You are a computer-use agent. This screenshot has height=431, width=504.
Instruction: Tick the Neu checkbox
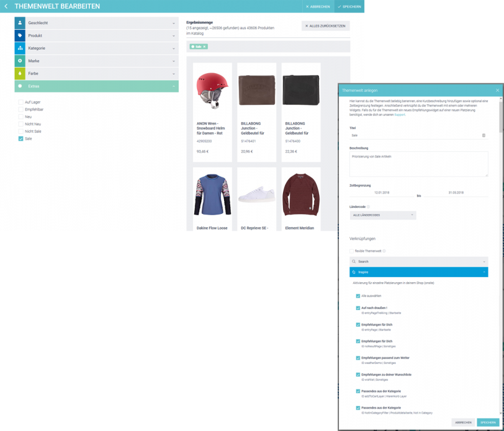pos(21,117)
